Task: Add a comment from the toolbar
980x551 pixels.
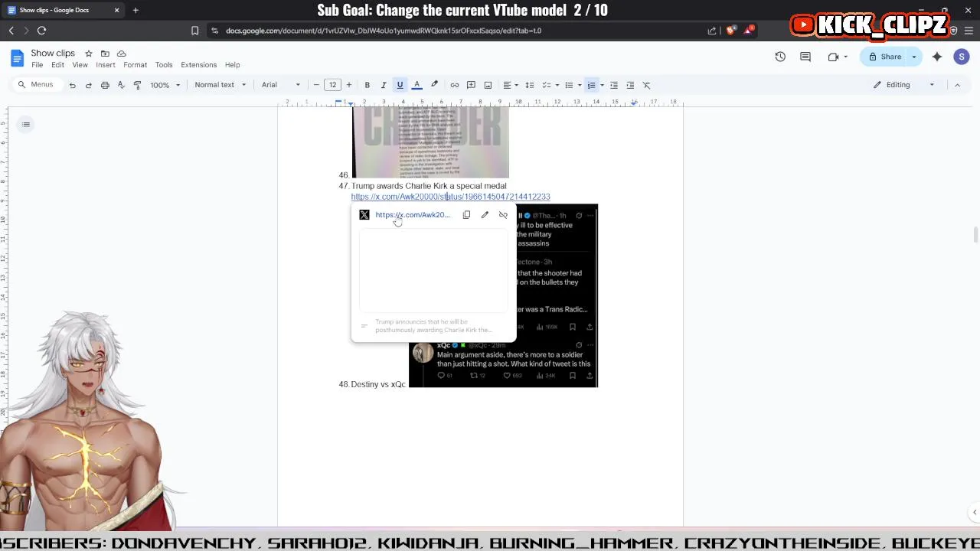Action: (471, 85)
